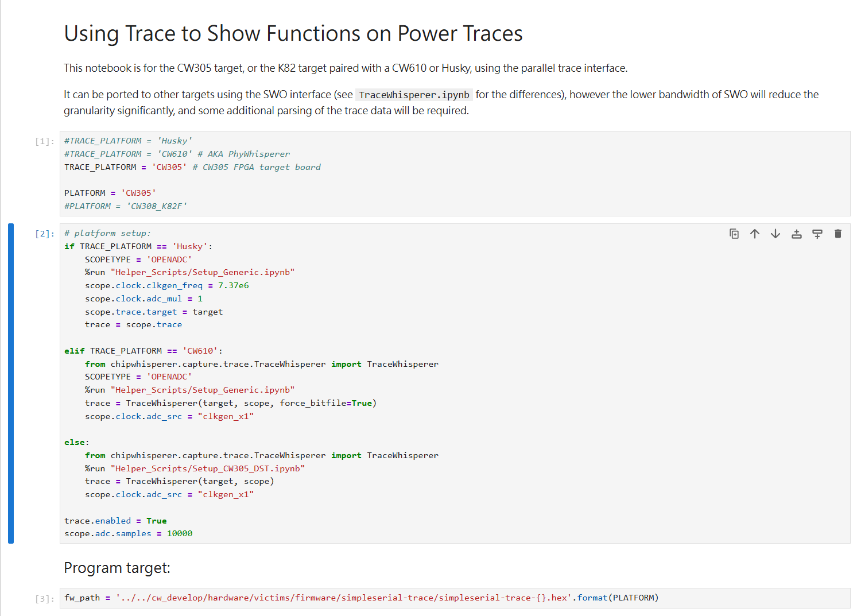Screen dimensions: 857x616
Task: Click the TraceWhisperer.ipynb inline code text
Action: coord(414,95)
